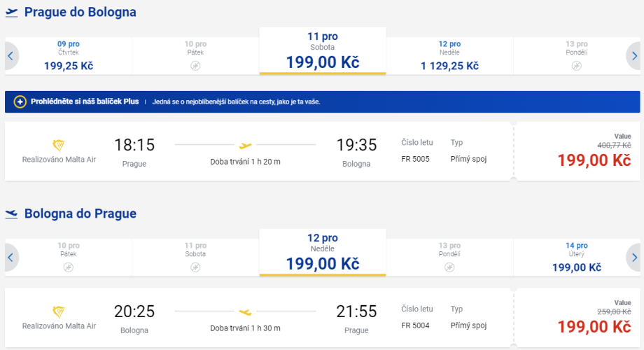The height and width of the screenshot is (350, 644).
Task: Select outbound date 09 pro Čtvrtek
Action: pos(69,56)
